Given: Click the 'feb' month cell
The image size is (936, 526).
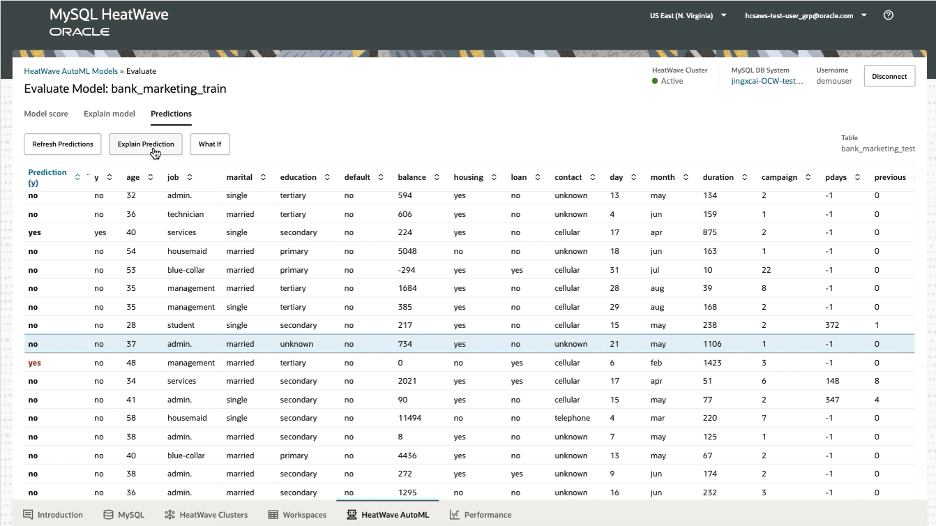Looking at the screenshot, I should coord(656,362).
